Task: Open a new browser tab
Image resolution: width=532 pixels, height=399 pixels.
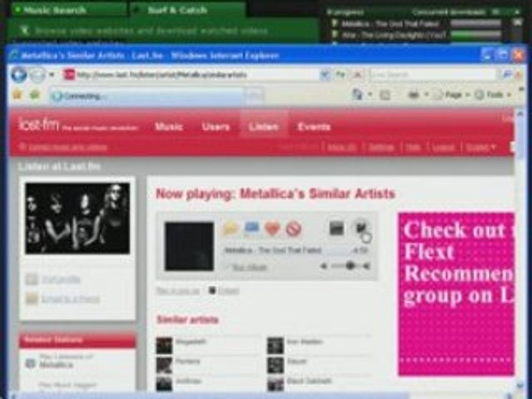Action: coord(254,96)
